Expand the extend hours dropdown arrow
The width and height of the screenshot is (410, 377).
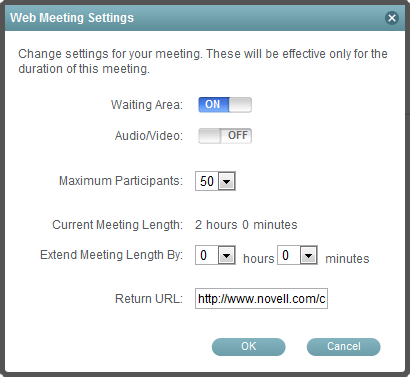pos(227,256)
